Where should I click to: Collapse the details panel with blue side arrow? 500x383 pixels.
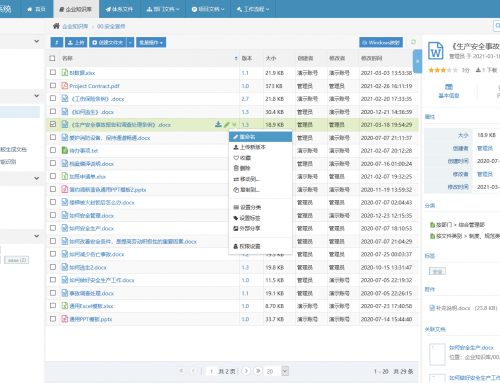(417, 61)
